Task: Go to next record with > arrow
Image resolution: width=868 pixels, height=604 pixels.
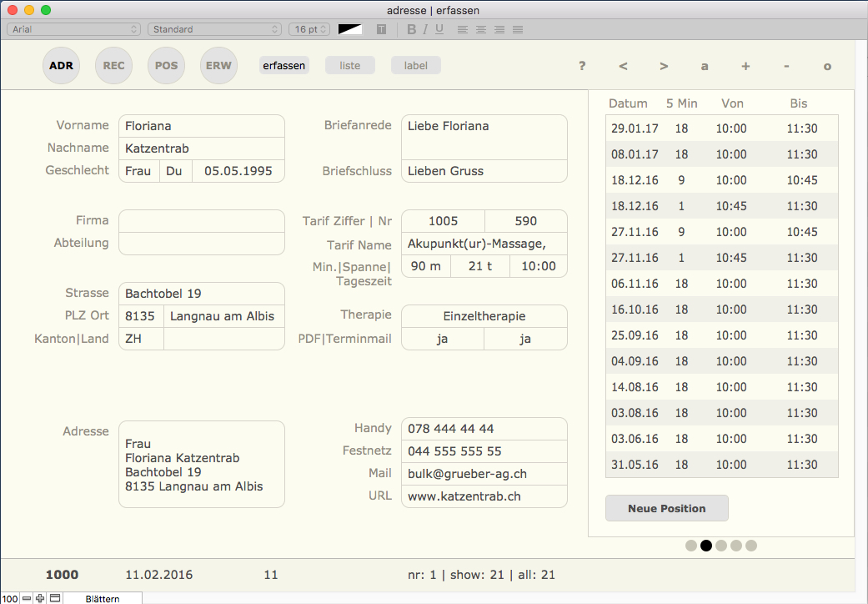Action: coord(664,67)
